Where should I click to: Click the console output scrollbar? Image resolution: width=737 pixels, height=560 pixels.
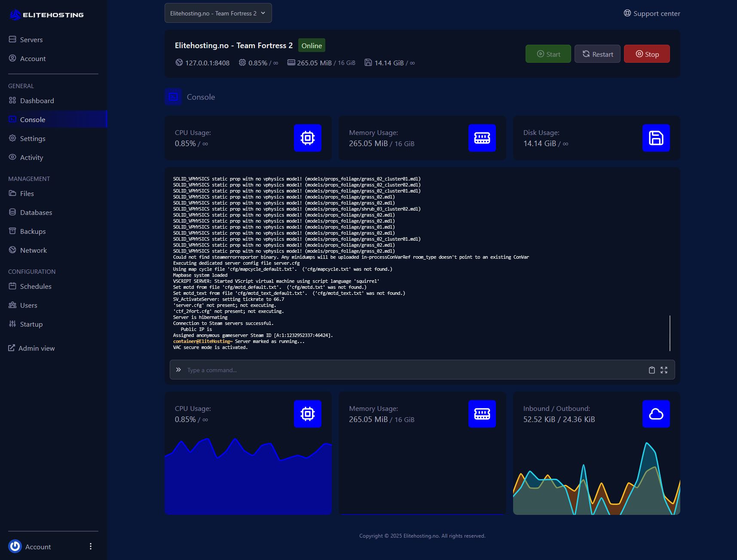click(670, 333)
